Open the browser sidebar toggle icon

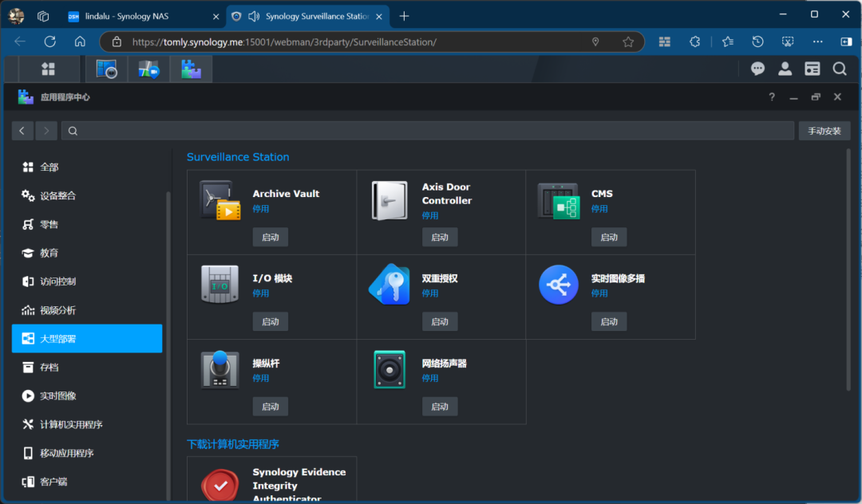pos(846,41)
